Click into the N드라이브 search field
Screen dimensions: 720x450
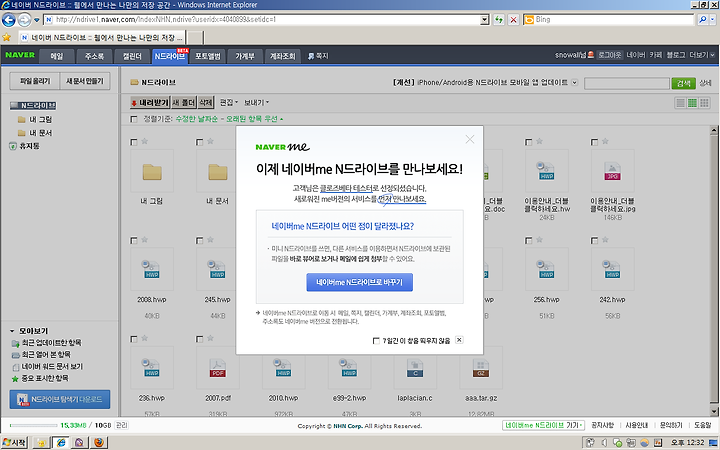point(627,83)
